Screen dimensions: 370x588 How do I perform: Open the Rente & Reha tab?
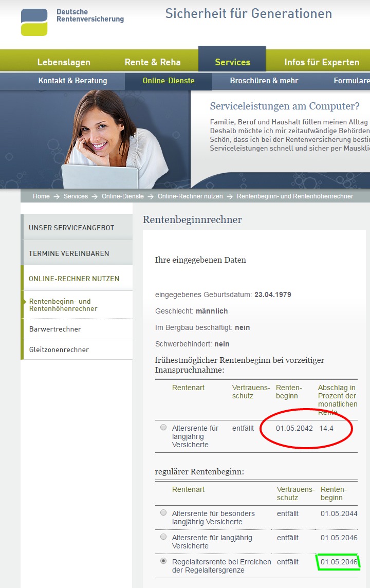tap(153, 62)
